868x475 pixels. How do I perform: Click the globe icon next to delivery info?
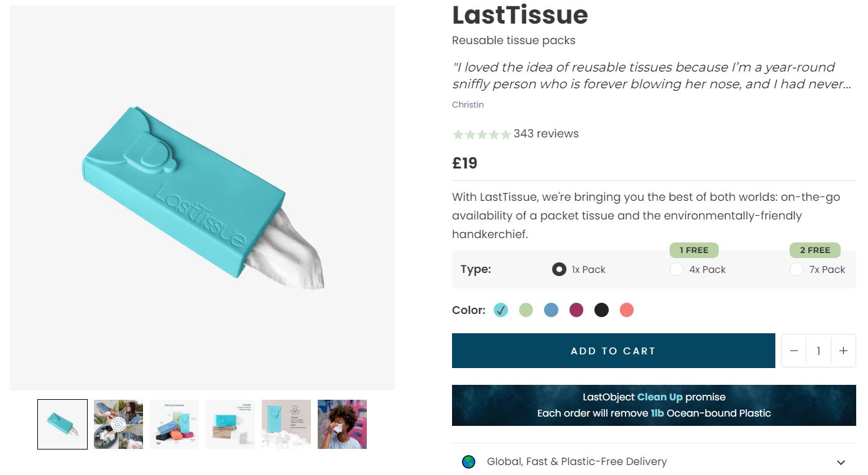point(467,461)
